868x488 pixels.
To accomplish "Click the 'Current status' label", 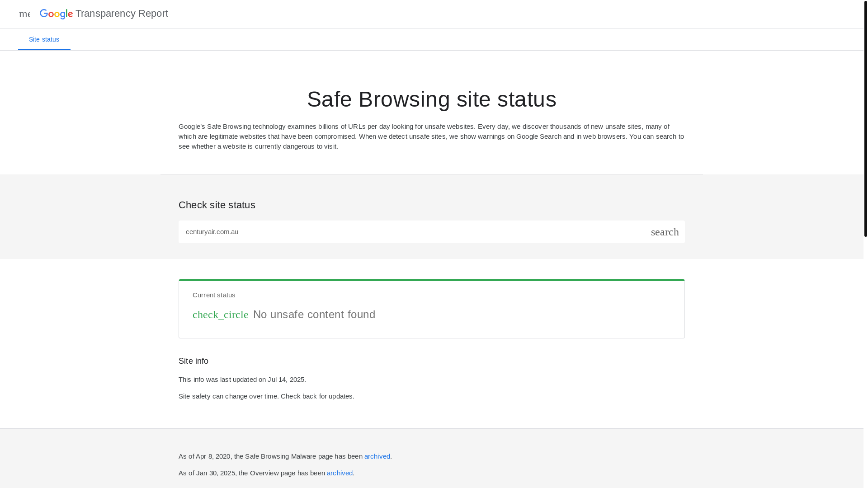I will coord(214,295).
